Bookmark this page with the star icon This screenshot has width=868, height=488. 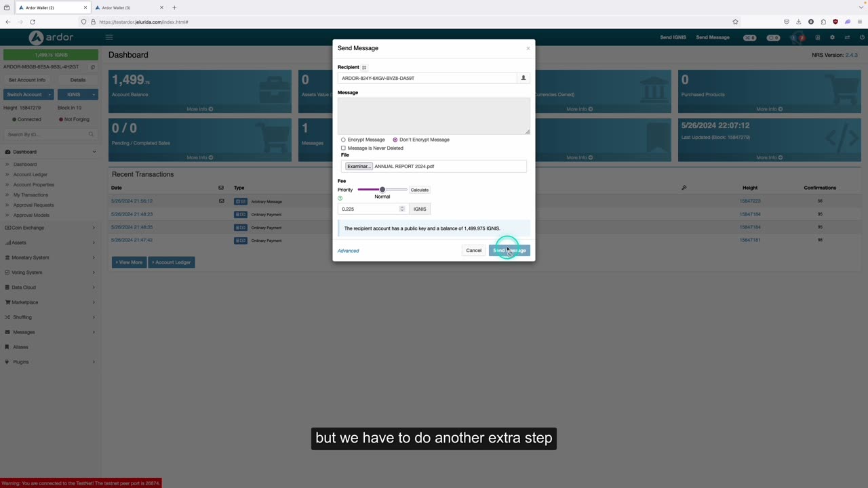click(x=735, y=22)
